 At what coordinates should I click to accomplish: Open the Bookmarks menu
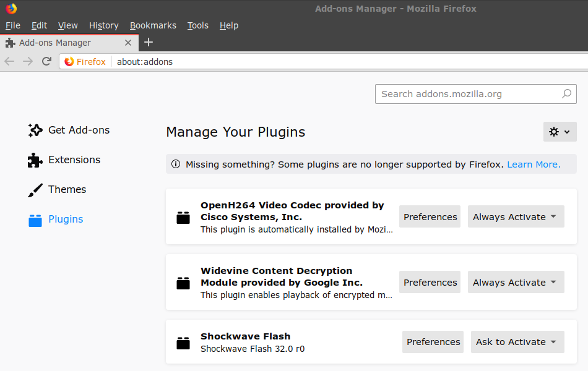(x=153, y=25)
